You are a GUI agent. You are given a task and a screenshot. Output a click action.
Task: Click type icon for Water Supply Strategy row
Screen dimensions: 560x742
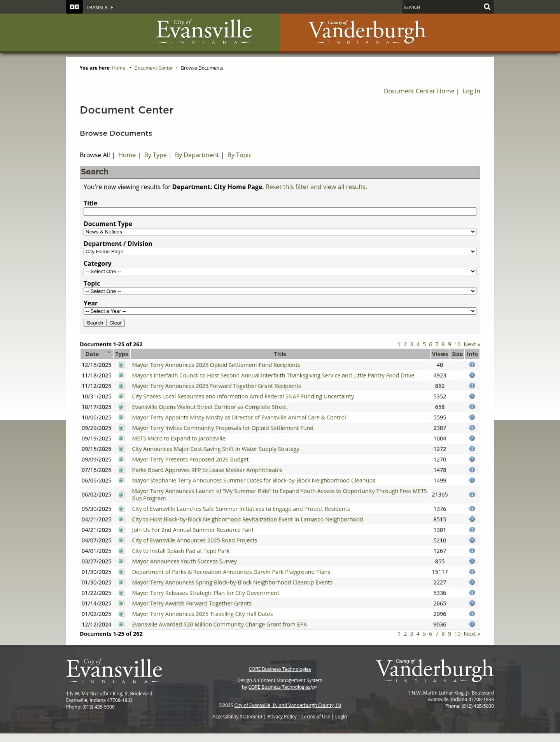tap(121, 449)
